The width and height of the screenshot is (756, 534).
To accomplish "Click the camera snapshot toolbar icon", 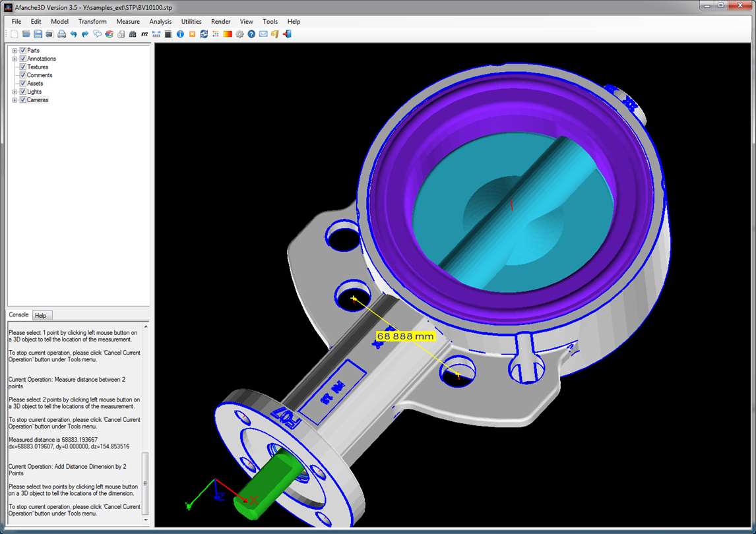I will (x=49, y=34).
